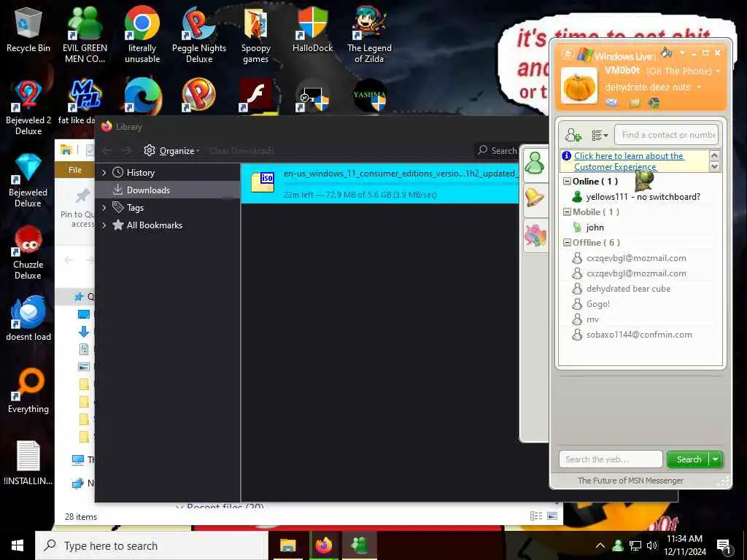Screen dimensions: 747x560
Task: Expand the History tree item in Library
Action: (104, 173)
